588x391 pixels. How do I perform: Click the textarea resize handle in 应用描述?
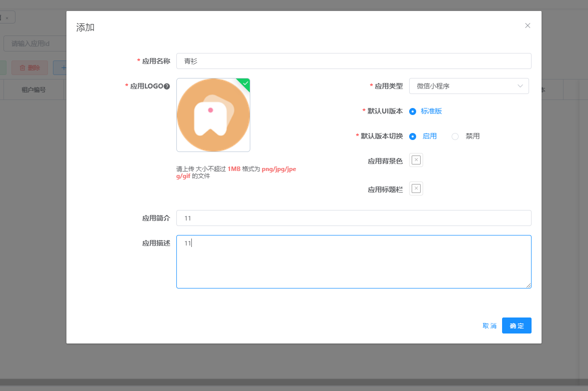(x=529, y=285)
